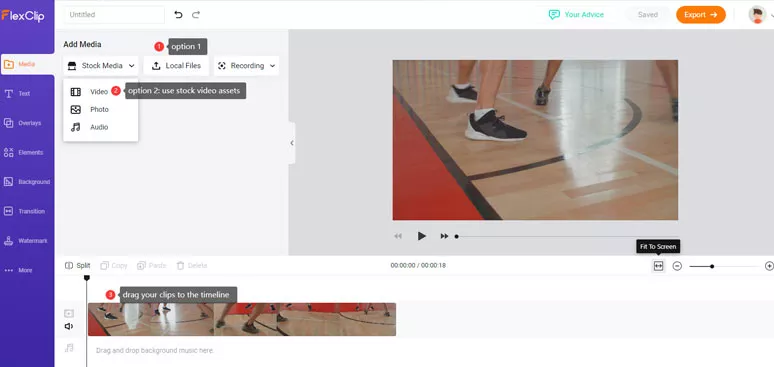This screenshot has width=774, height=367.
Task: Edit the Untitled project name field
Action: point(114,15)
